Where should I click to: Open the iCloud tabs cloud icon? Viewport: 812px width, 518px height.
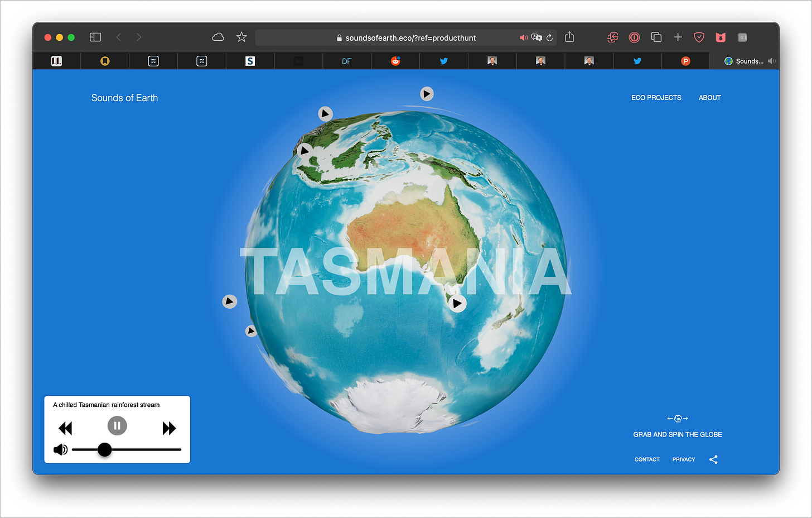(218, 37)
